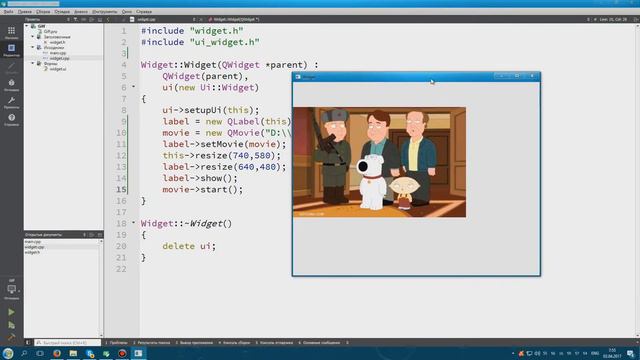Click the filter tree icon in Projects panel
The image size is (640, 360).
tap(76, 19)
